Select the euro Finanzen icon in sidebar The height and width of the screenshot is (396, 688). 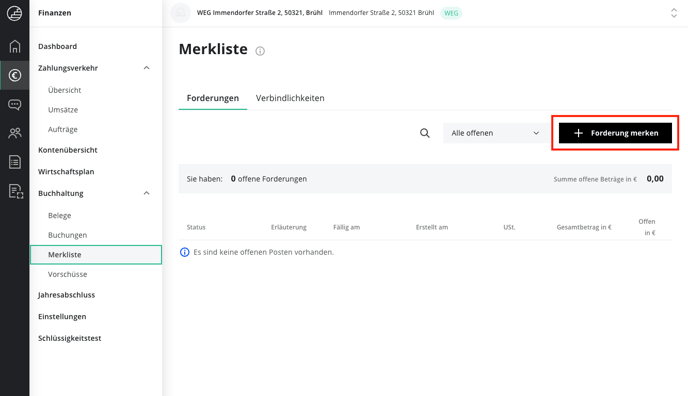point(14,75)
